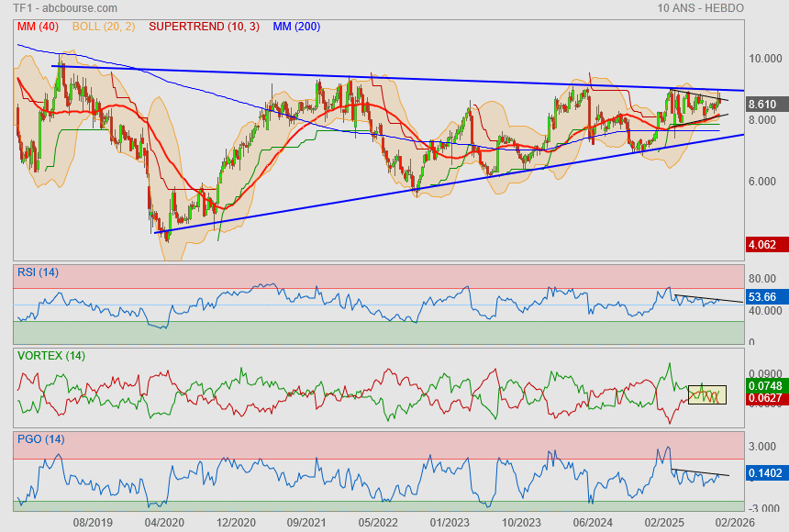Click the green 0.0748 Vortex value tag
This screenshot has height=532, width=789.
click(763, 387)
